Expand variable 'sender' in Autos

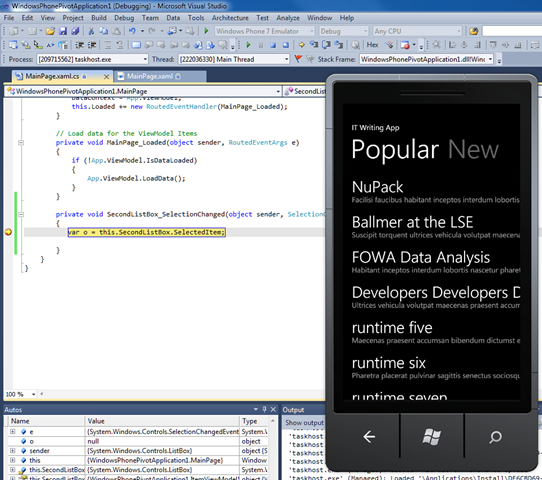(x=13, y=451)
